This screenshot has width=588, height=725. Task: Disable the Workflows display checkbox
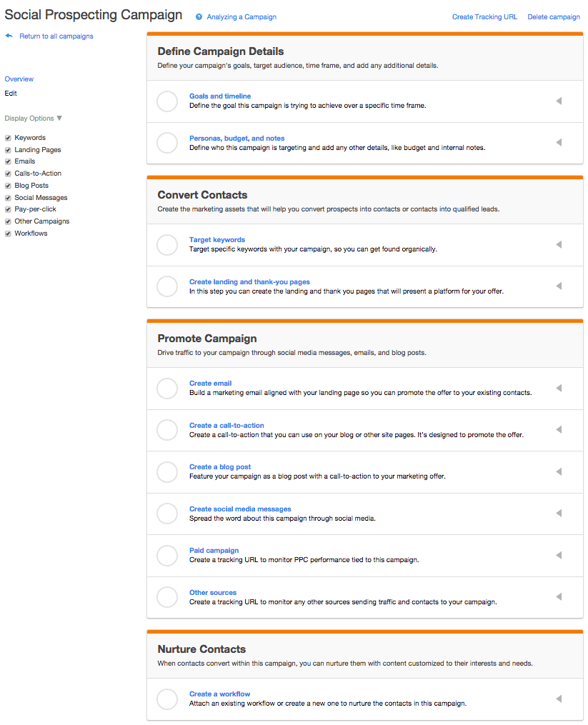pyautogui.click(x=8, y=234)
